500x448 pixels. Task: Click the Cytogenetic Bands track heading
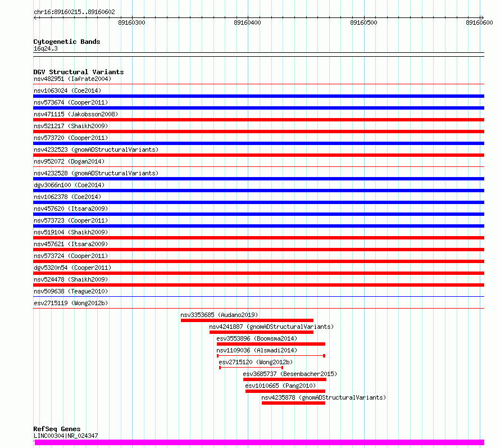pyautogui.click(x=67, y=42)
